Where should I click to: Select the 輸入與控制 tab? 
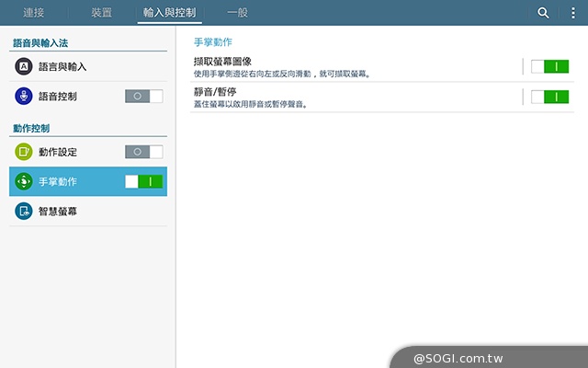169,13
